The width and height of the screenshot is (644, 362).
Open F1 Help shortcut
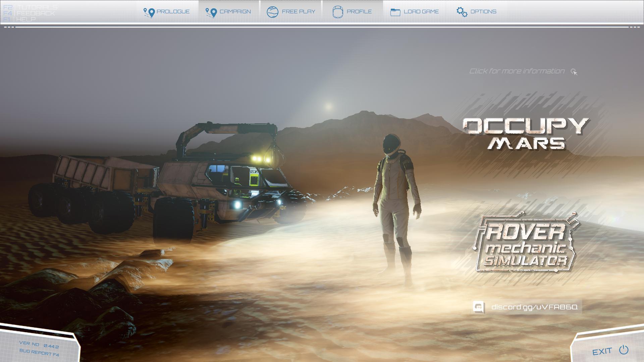[x=19, y=19]
